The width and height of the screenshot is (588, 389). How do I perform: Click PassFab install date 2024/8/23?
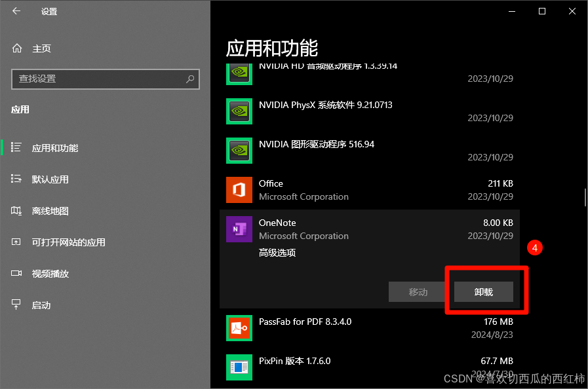click(492, 335)
